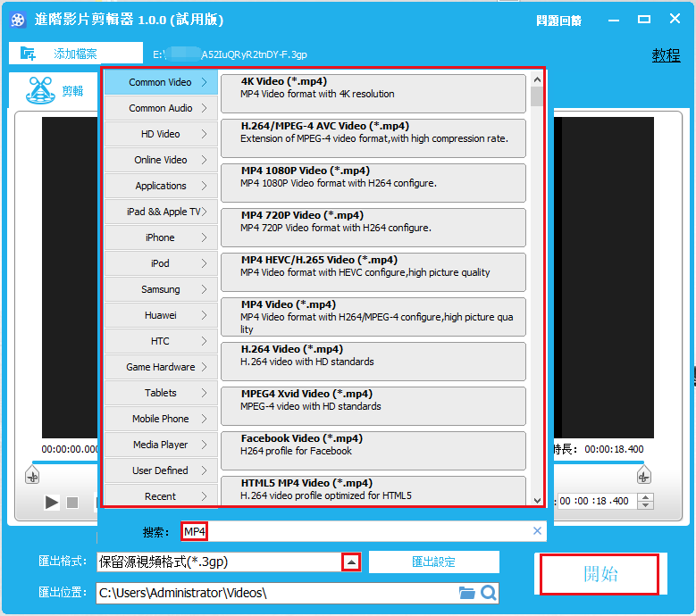Expand the Tablets category
Viewport: 696px width, 616px height.
(x=161, y=393)
